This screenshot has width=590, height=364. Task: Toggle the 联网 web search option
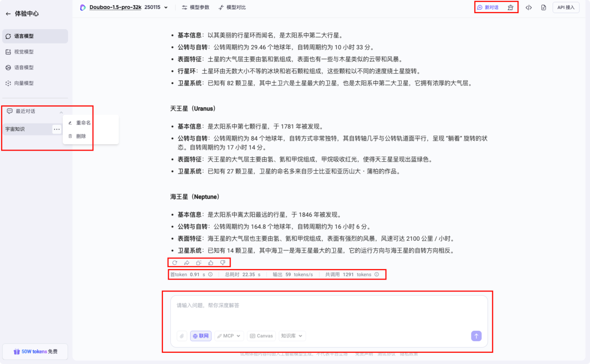201,336
